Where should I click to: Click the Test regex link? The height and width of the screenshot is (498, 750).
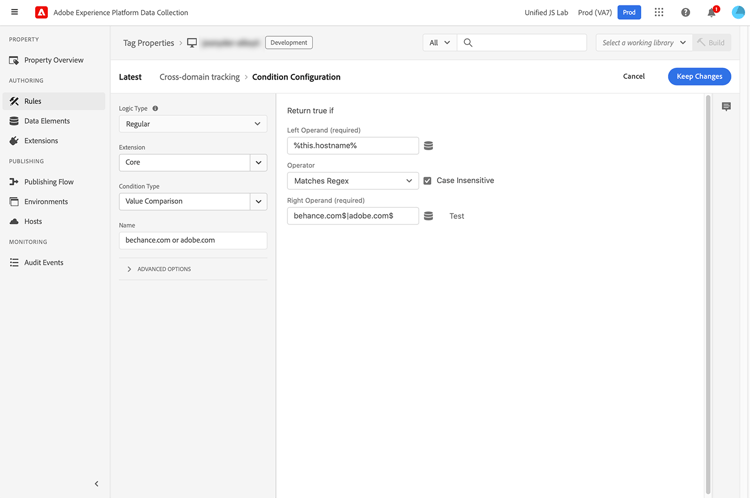pos(456,216)
